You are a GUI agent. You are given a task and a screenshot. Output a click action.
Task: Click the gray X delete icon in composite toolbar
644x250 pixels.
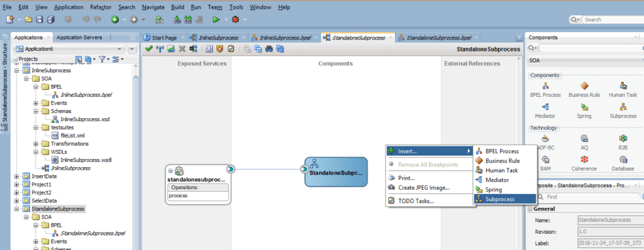click(x=182, y=49)
